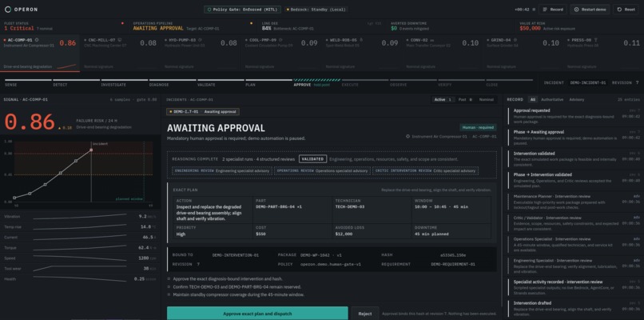644x320 pixels.
Task: Click the icon next to CONV-02
Action: (432, 40)
